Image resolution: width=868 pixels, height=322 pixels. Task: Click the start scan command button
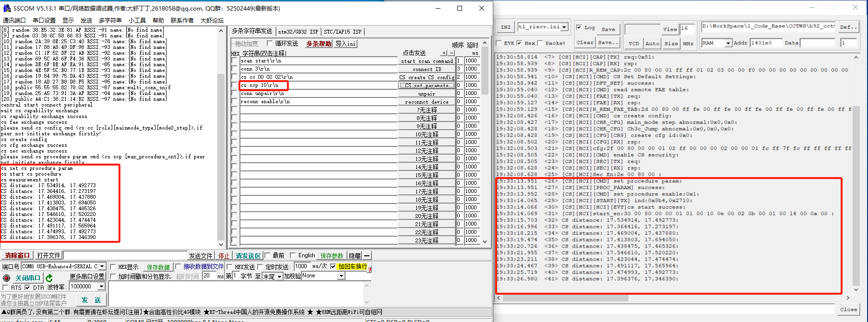pyautogui.click(x=427, y=61)
